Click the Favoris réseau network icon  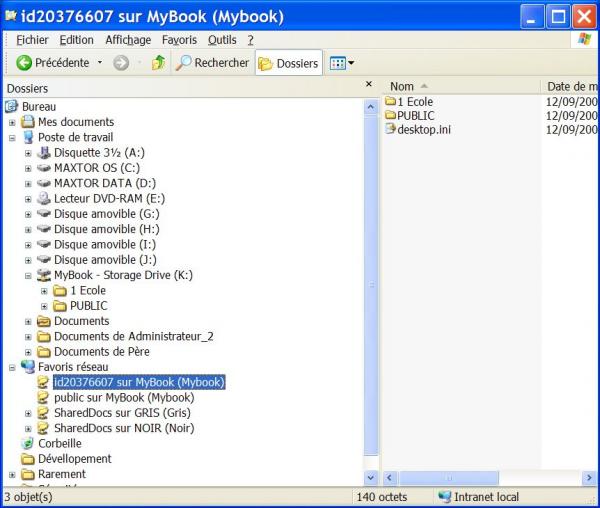coord(28,366)
